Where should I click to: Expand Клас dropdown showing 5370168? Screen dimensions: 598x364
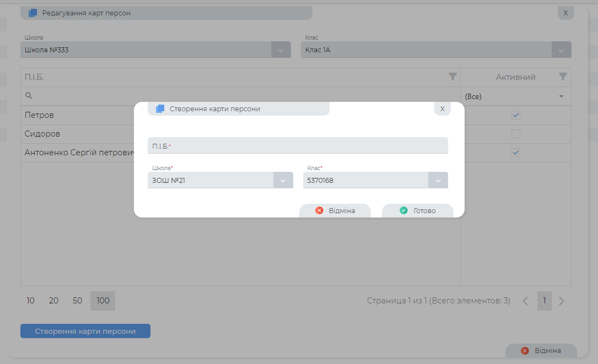438,181
